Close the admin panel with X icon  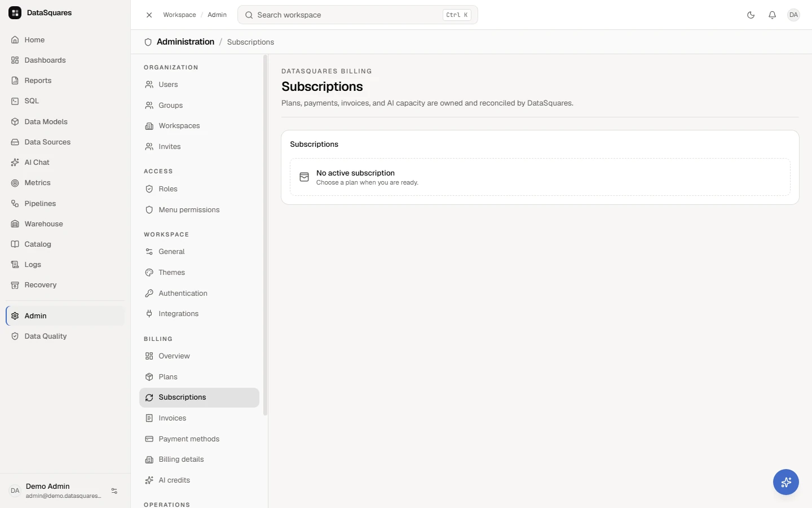(149, 15)
